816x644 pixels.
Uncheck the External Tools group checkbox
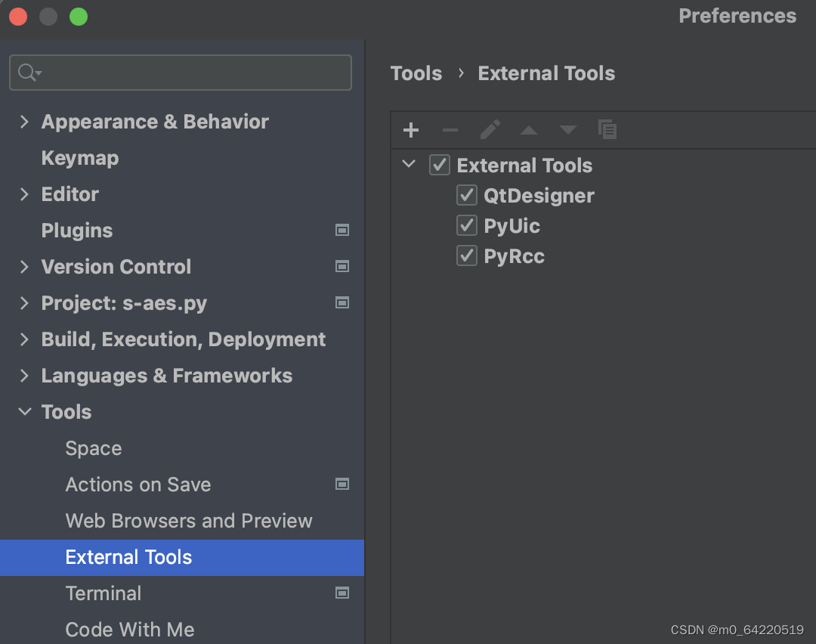click(440, 166)
